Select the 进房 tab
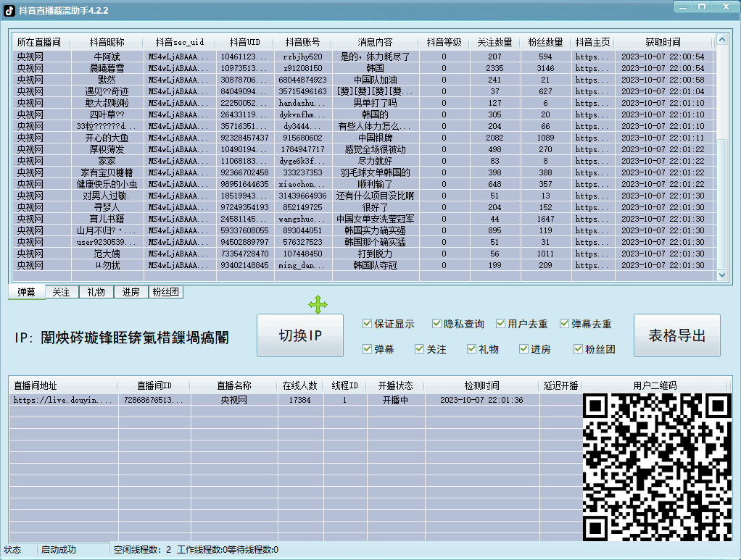Screen dimensions: 741x560 pos(131,292)
